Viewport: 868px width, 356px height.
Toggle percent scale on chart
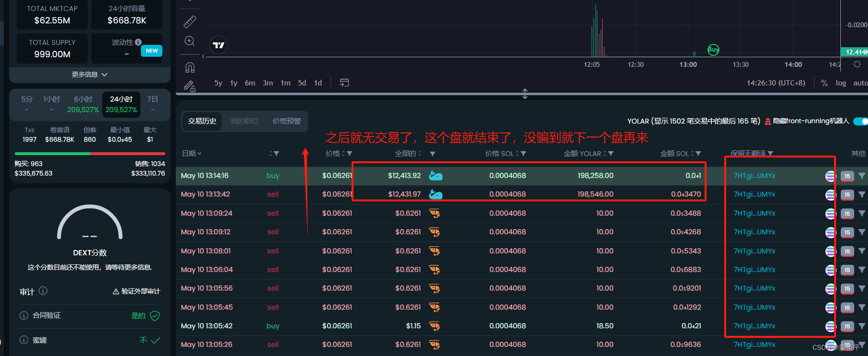pos(824,83)
